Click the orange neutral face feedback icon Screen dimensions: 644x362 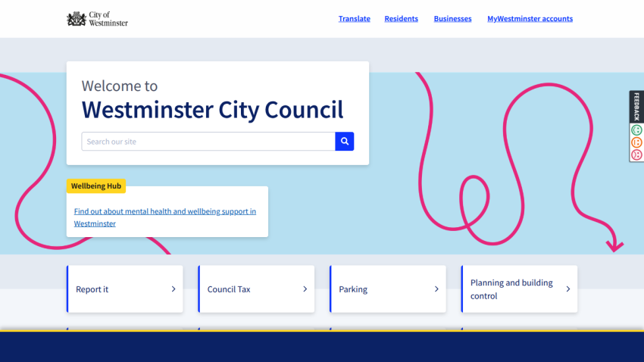point(636,142)
